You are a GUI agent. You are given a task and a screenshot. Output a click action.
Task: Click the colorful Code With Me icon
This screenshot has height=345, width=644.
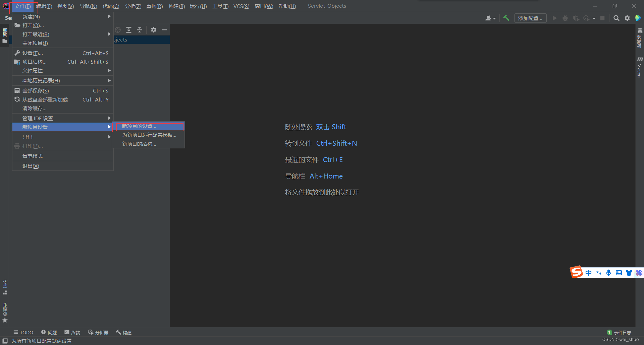coord(638,18)
